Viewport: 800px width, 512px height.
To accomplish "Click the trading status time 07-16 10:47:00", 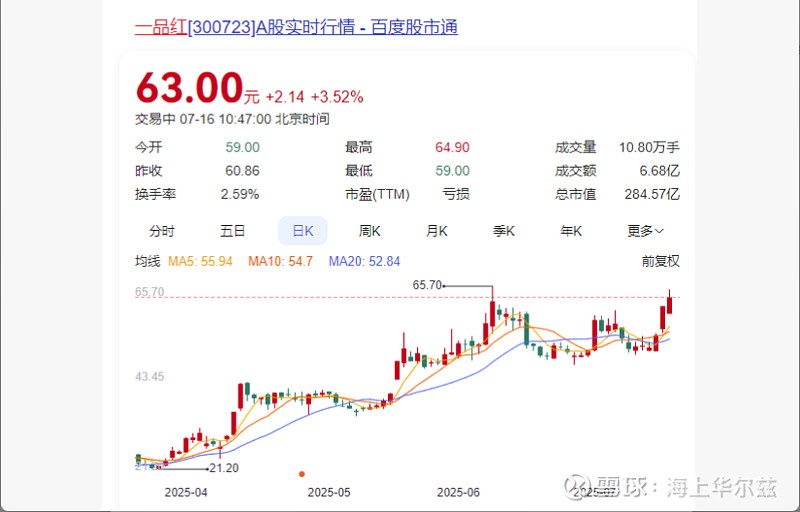I will point(225,119).
